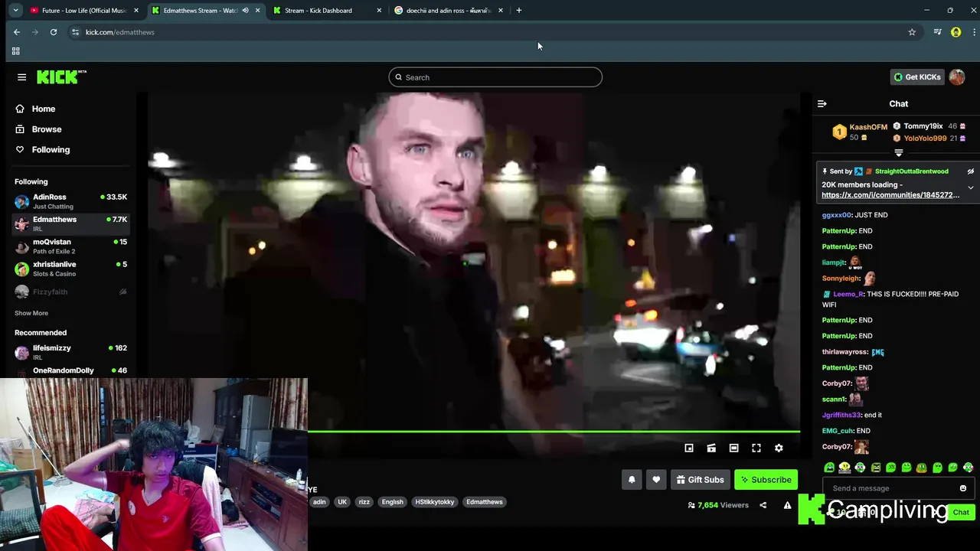Click the green Chat send button
The width and height of the screenshot is (980, 551).
click(961, 513)
